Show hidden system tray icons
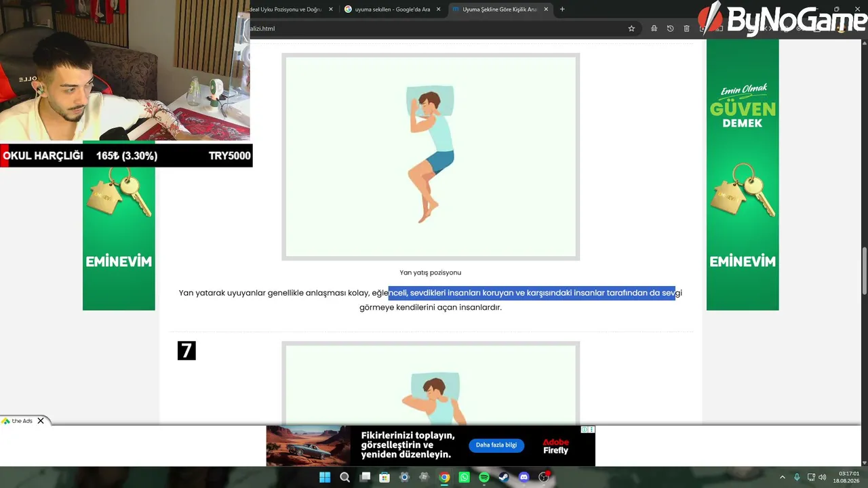 (x=782, y=477)
